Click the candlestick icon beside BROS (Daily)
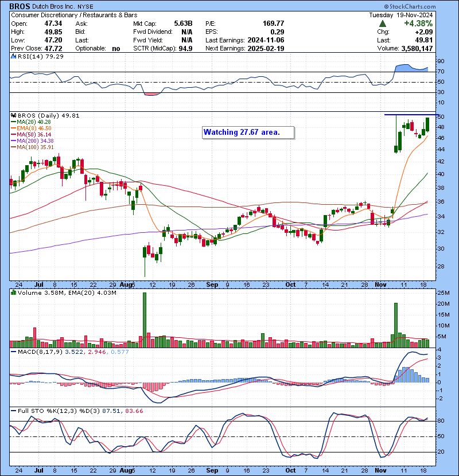 [14, 115]
